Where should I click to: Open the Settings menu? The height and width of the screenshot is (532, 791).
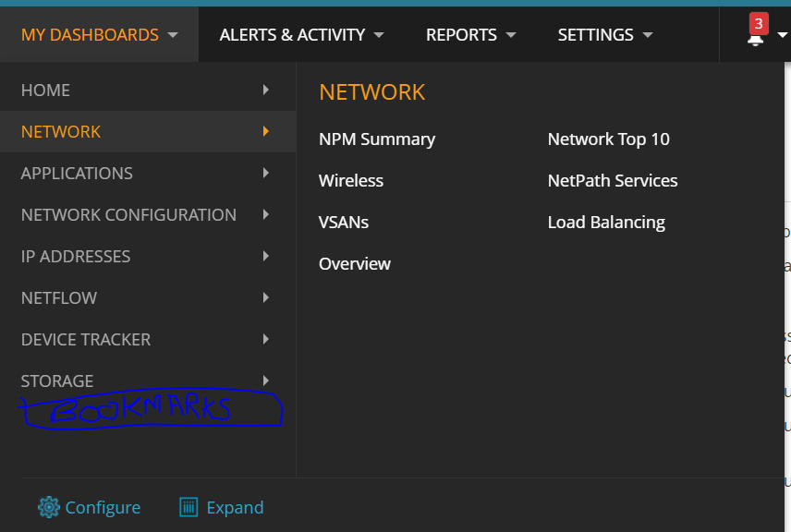coord(605,34)
